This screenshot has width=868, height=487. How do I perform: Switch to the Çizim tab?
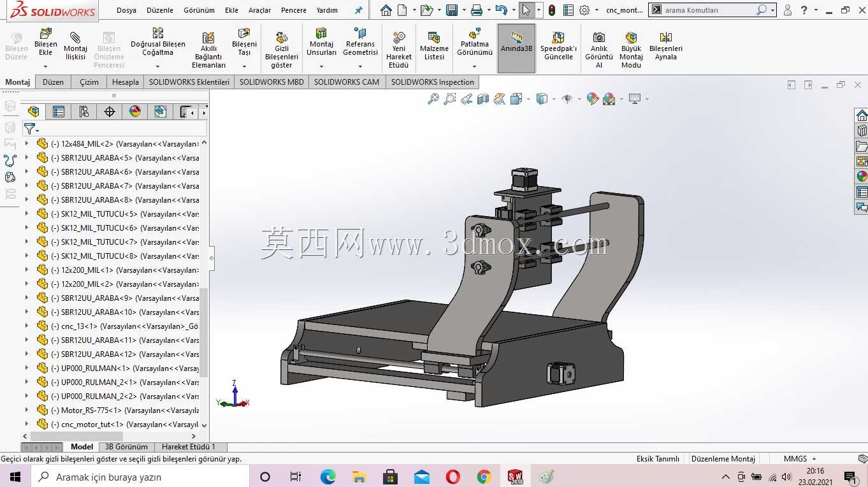(x=89, y=82)
